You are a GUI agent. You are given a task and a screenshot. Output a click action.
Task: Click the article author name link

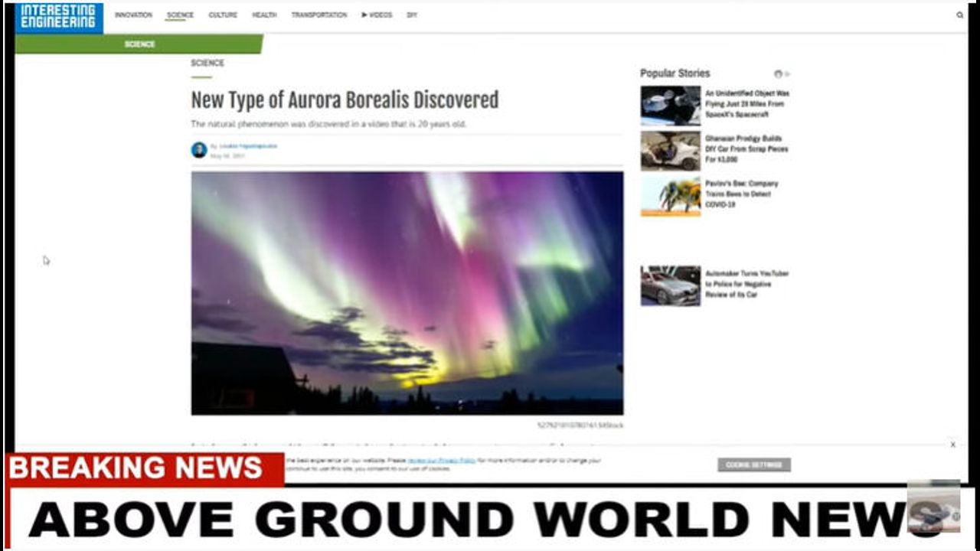coord(248,146)
